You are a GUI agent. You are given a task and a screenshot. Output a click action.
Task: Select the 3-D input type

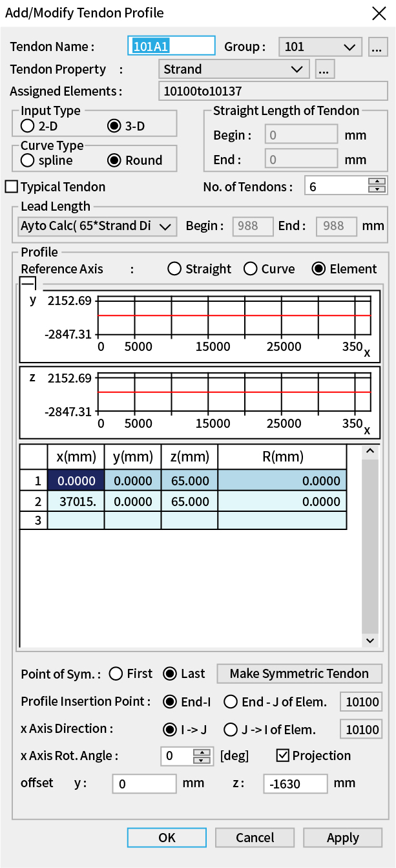pos(114,126)
